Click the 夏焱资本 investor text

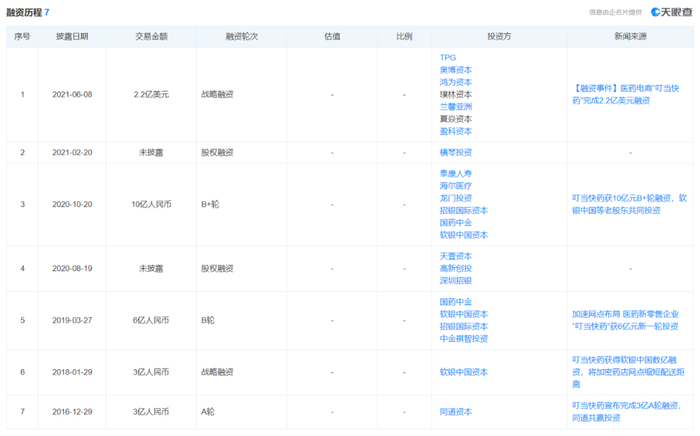[x=455, y=119]
